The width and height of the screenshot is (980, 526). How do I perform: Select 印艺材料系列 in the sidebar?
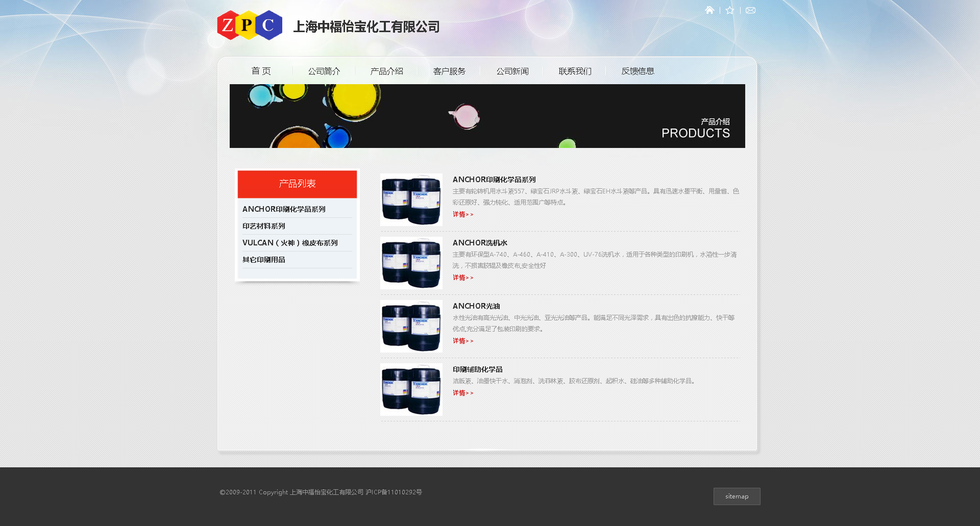[264, 226]
